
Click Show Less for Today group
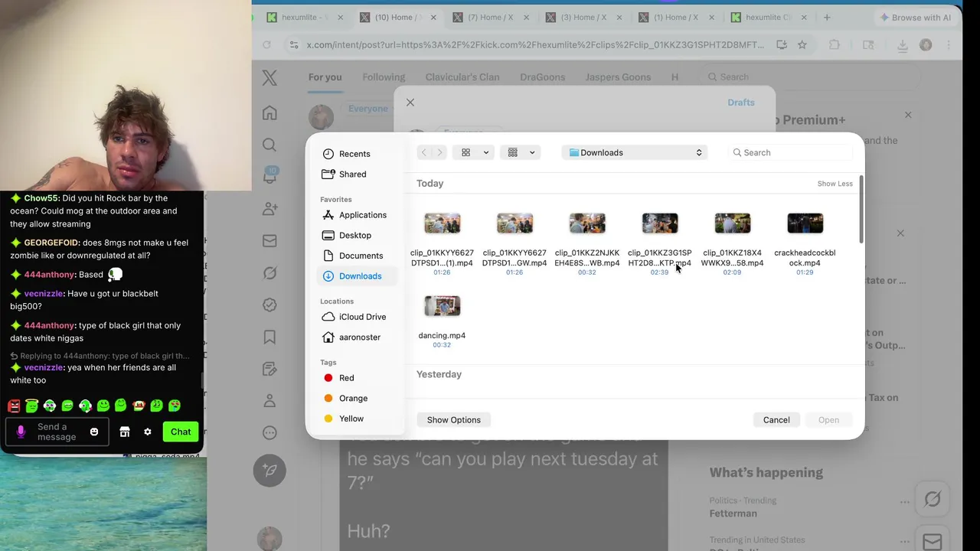click(x=835, y=184)
